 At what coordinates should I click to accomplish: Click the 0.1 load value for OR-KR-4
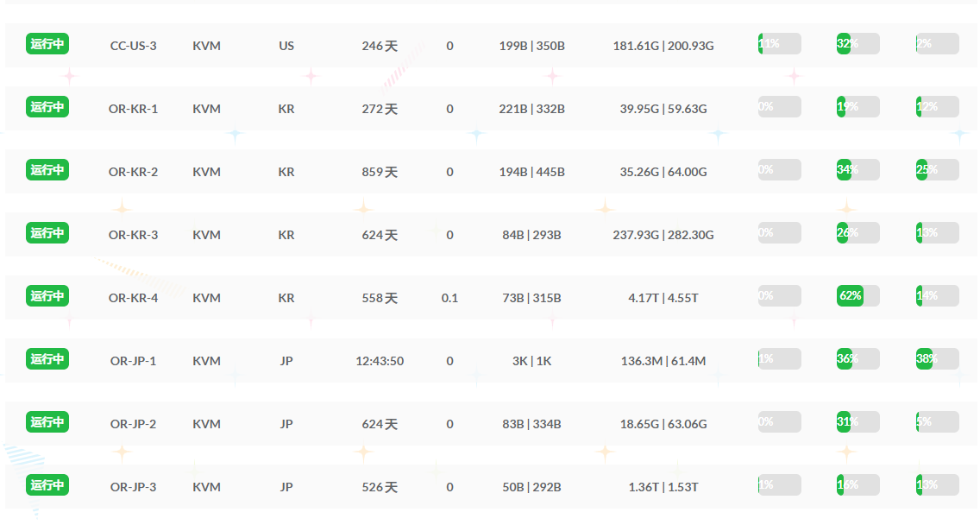[449, 298]
